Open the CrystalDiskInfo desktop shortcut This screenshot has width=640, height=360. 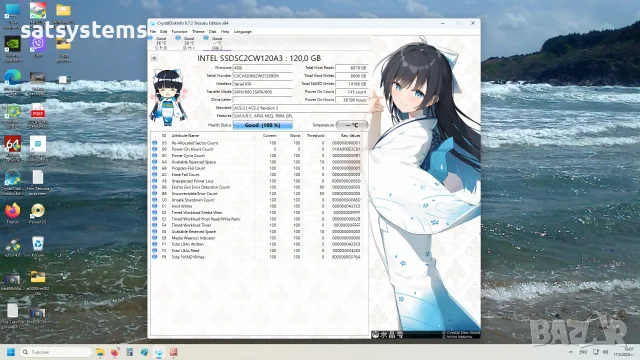(x=13, y=182)
